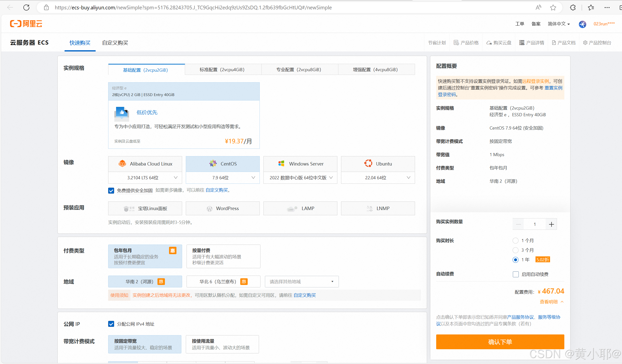Screen dimensions: 622x364
Task: Open language selector 简体中文
Action: point(559,24)
